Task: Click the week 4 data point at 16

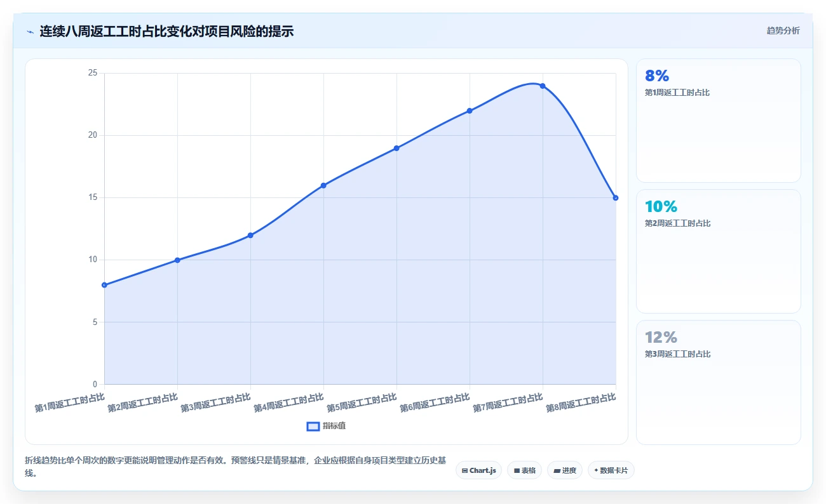Action: coord(323,185)
